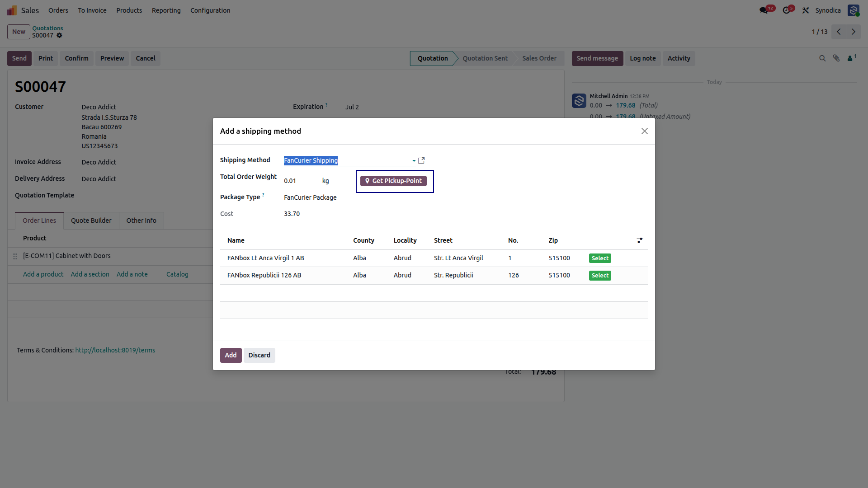The height and width of the screenshot is (488, 868).
Task: Schedule an Activity in chatter
Action: pos(679,58)
